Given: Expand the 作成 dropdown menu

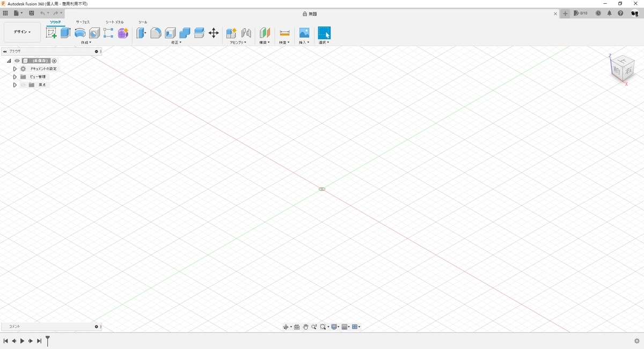Looking at the screenshot, I should point(86,42).
